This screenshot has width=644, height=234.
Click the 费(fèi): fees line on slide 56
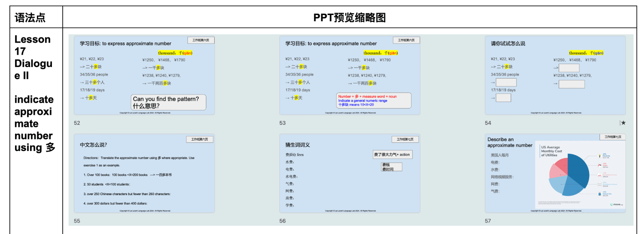pyautogui.click(x=295, y=154)
